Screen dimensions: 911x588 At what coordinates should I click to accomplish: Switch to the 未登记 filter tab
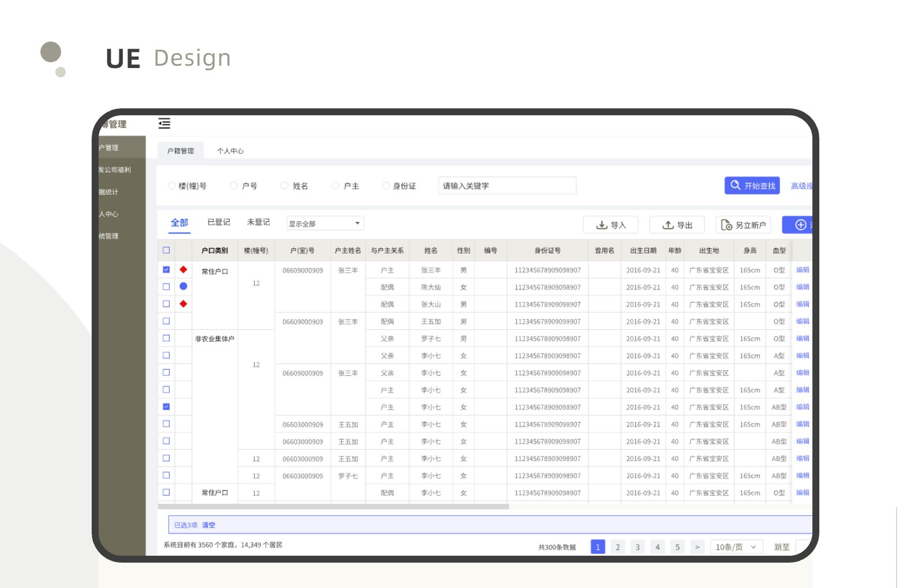[258, 222]
